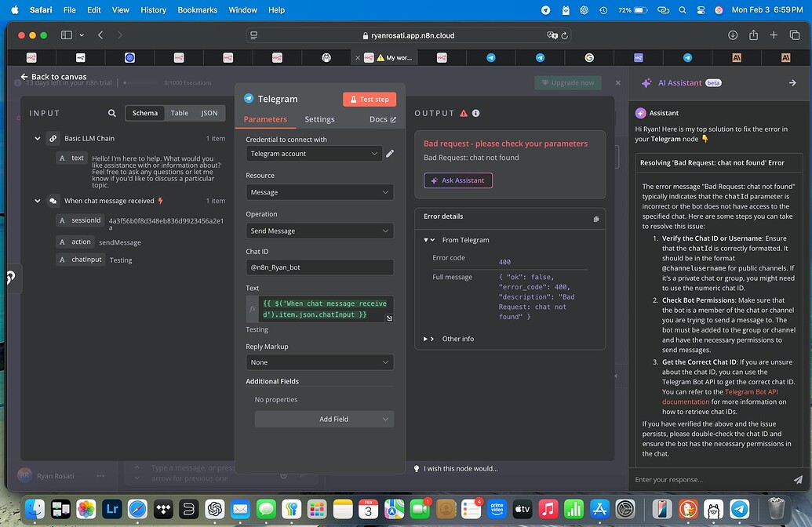
Task: Click the expression expand icon on the Text field
Action: [388, 317]
